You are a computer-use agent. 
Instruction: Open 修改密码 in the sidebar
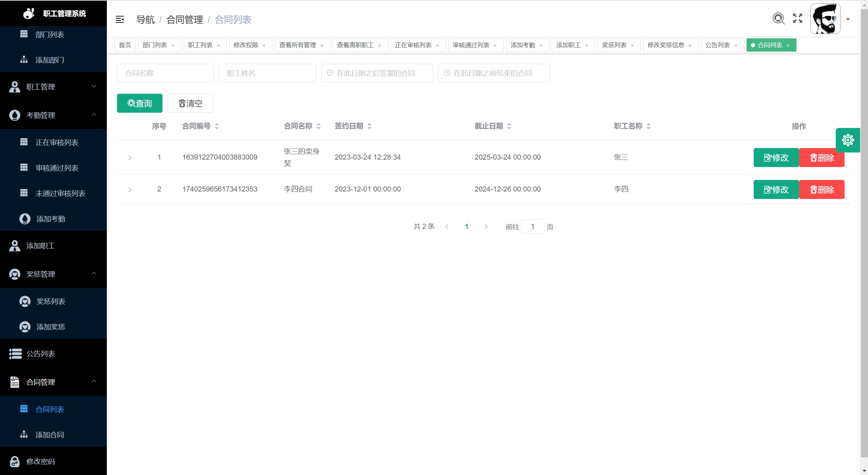(x=41, y=461)
